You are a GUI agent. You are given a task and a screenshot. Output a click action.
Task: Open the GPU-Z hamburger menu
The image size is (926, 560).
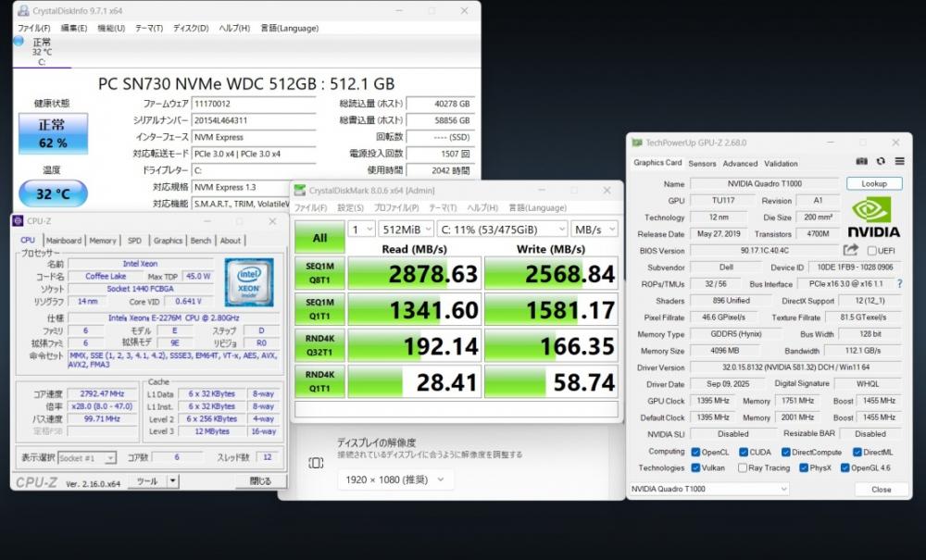(x=897, y=162)
